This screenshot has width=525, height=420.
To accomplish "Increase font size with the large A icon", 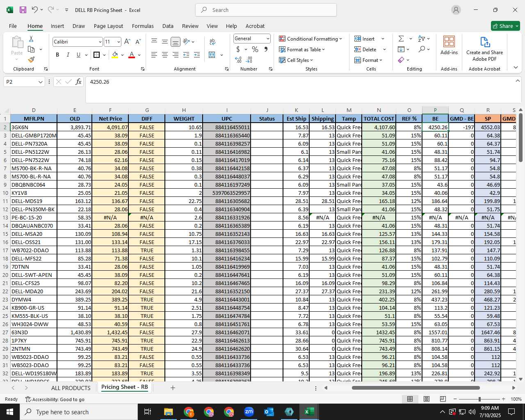I will click(x=127, y=42).
